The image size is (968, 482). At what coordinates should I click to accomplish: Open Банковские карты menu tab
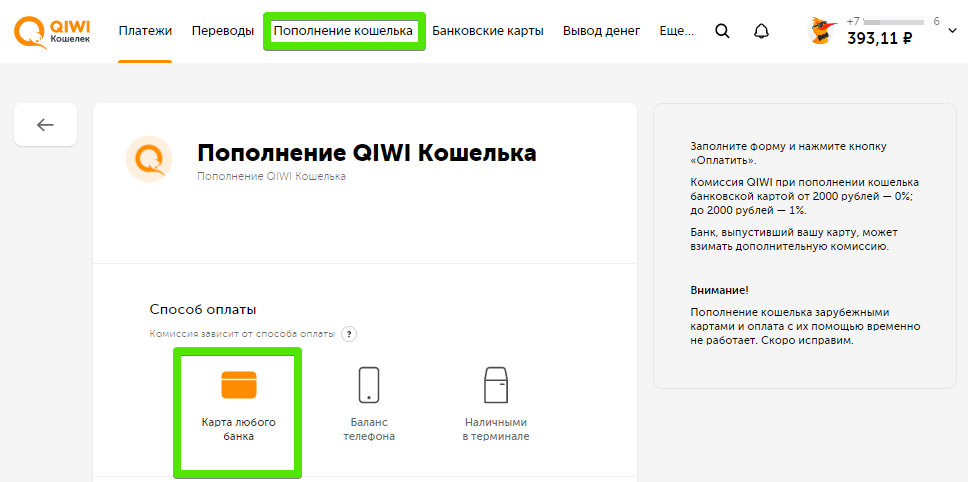point(488,31)
